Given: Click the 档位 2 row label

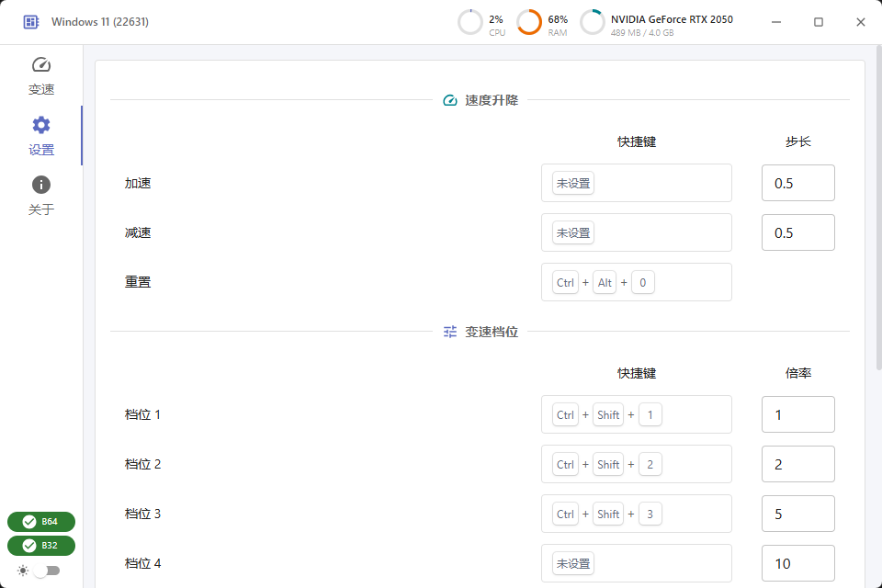Looking at the screenshot, I should point(142,464).
